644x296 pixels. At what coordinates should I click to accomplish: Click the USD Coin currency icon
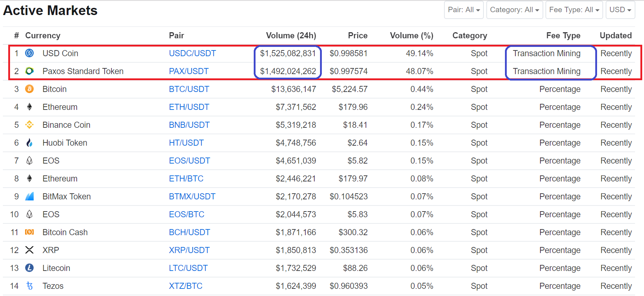click(x=29, y=53)
